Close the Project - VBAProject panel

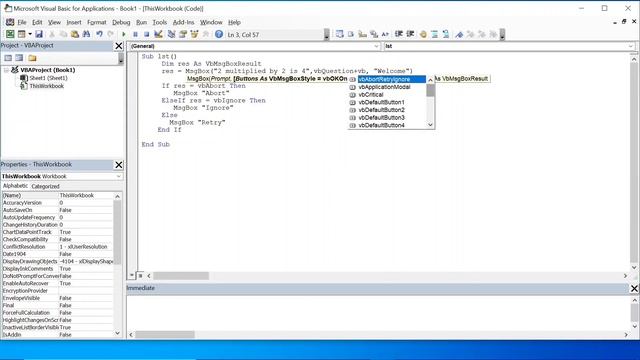tap(118, 46)
